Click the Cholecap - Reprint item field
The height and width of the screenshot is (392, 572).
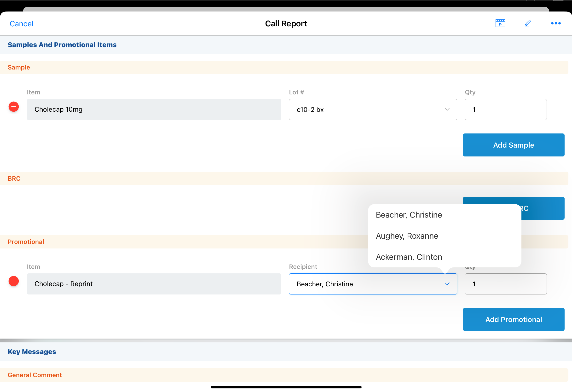(154, 284)
